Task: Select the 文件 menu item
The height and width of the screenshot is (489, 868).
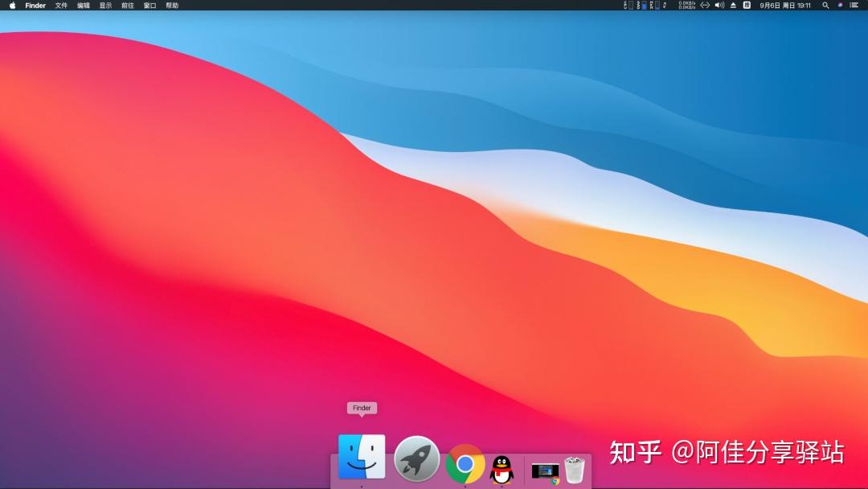Action: (x=62, y=5)
